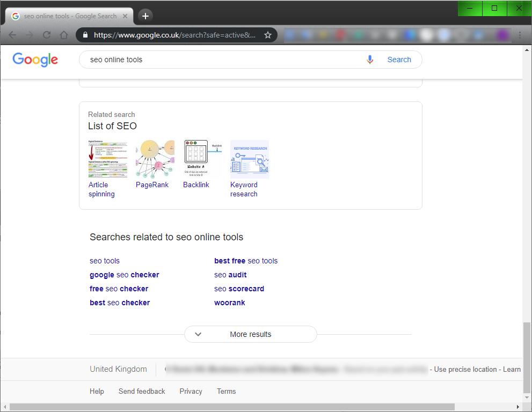Bookmark this page with the star icon
532x412 pixels.
point(268,35)
